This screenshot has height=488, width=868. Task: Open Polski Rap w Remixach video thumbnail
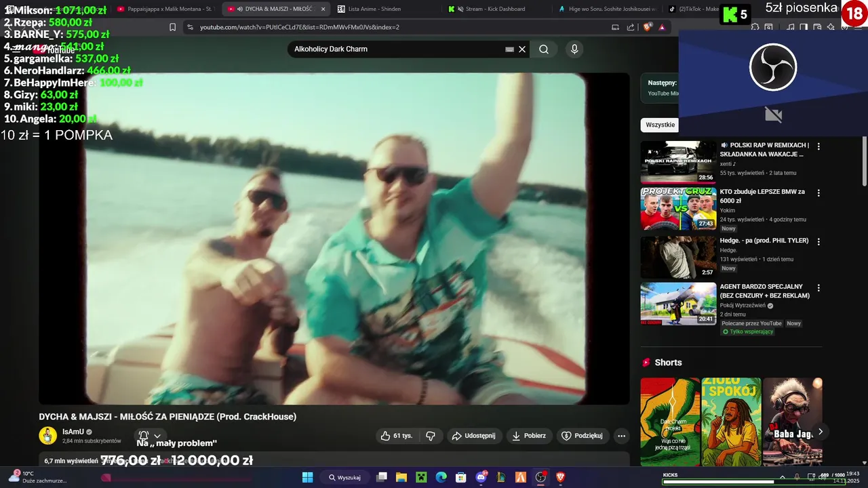tap(678, 162)
